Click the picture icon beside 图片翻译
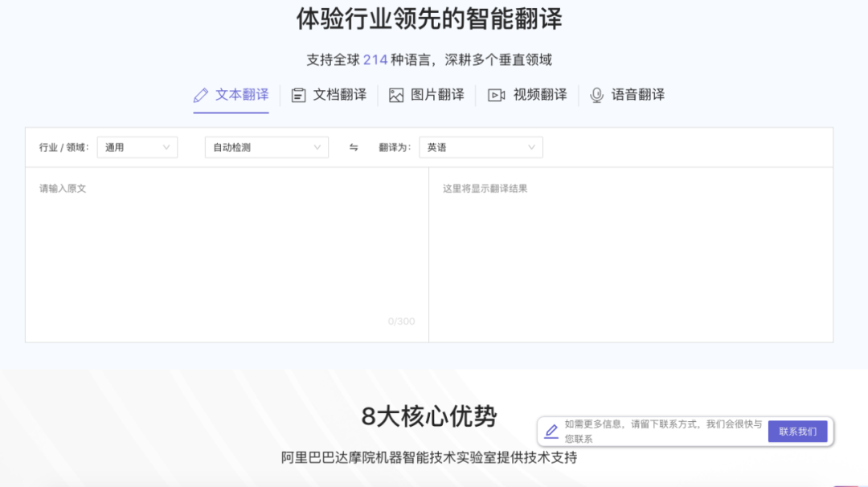868x487 pixels. (x=395, y=94)
